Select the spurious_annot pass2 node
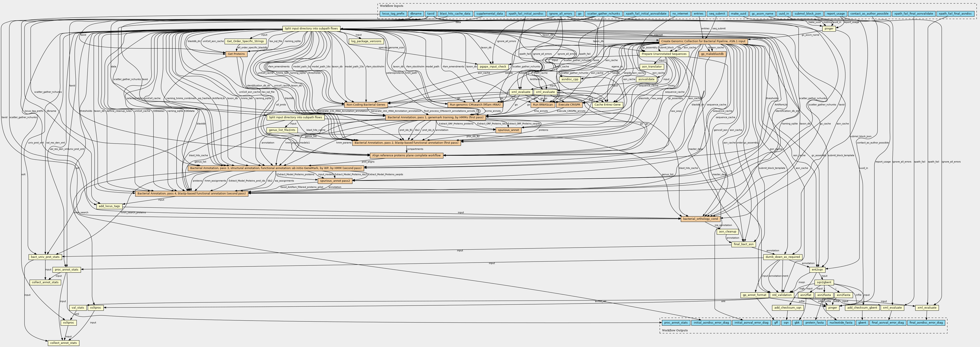Screen dimensions: 980x347 click(x=335, y=181)
